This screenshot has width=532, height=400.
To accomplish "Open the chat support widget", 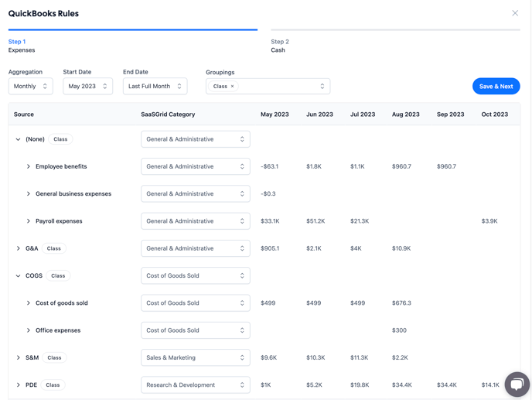I will point(517,384).
